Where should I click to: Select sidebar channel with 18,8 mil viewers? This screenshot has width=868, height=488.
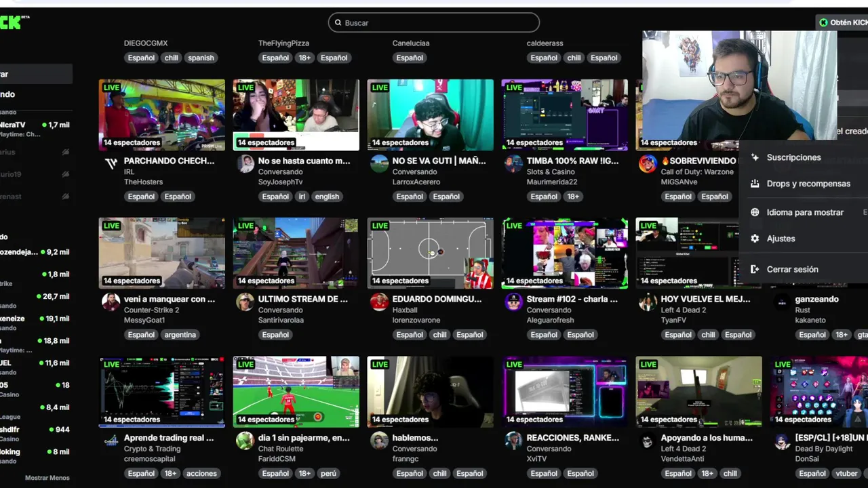(36, 341)
